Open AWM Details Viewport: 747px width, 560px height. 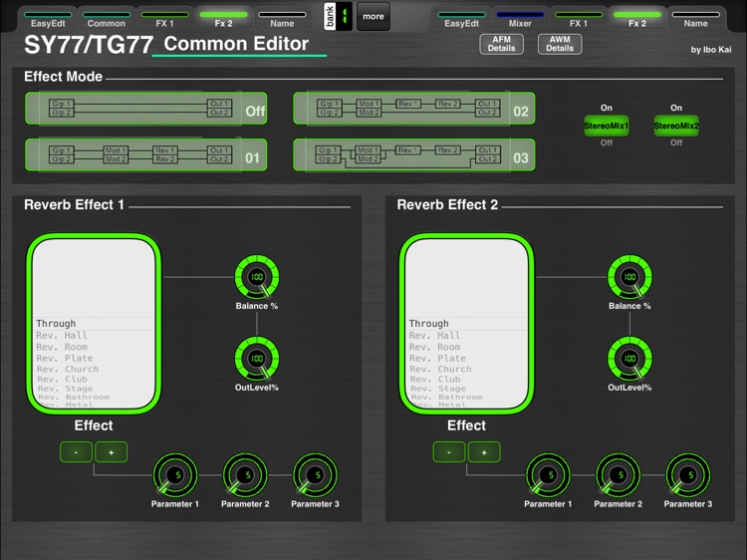point(560,44)
